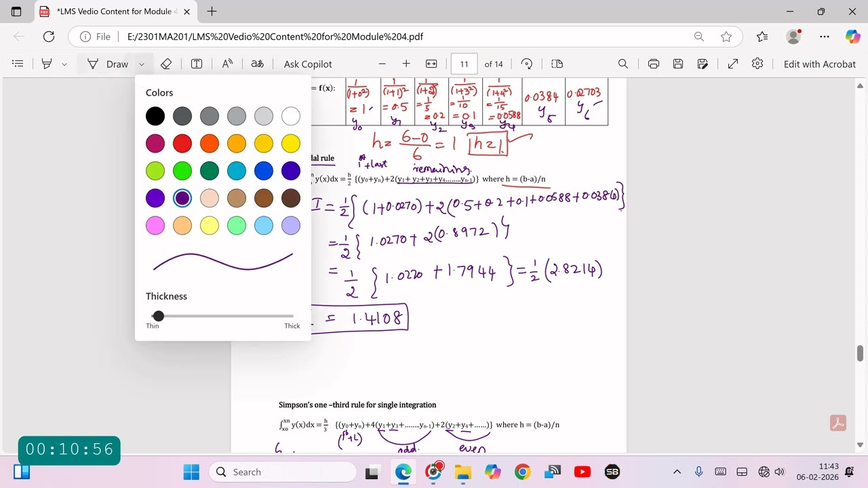This screenshot has height=488, width=868.
Task: Pick the light blue color swatch
Action: (x=264, y=225)
